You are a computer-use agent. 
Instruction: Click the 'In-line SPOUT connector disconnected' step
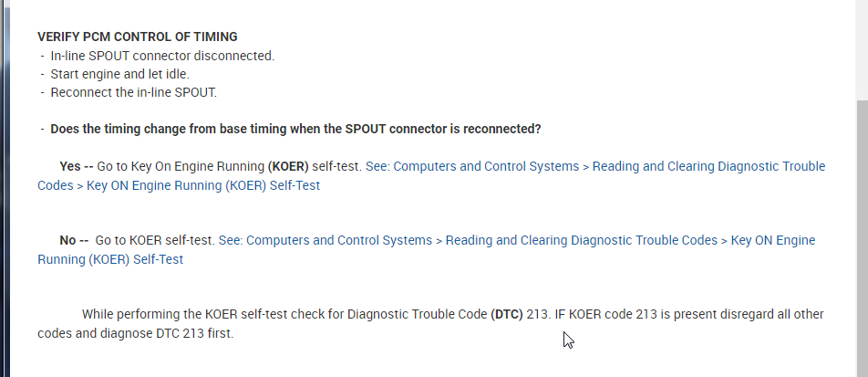(x=161, y=56)
